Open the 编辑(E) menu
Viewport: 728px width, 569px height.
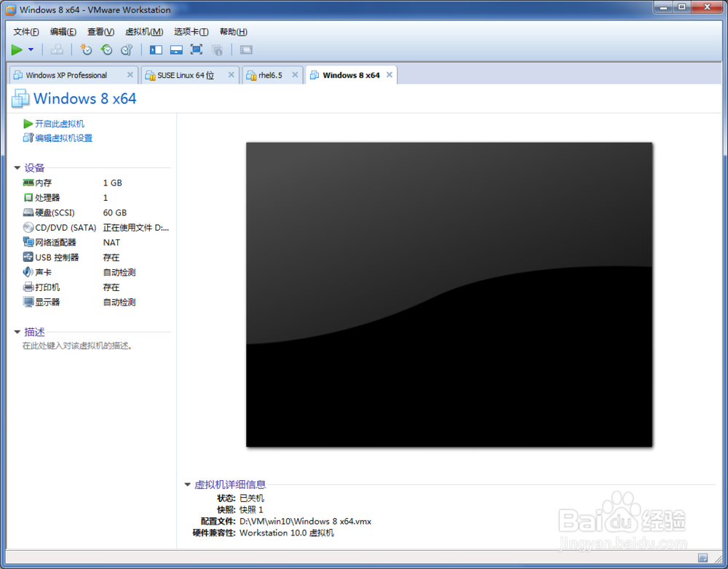(x=63, y=31)
